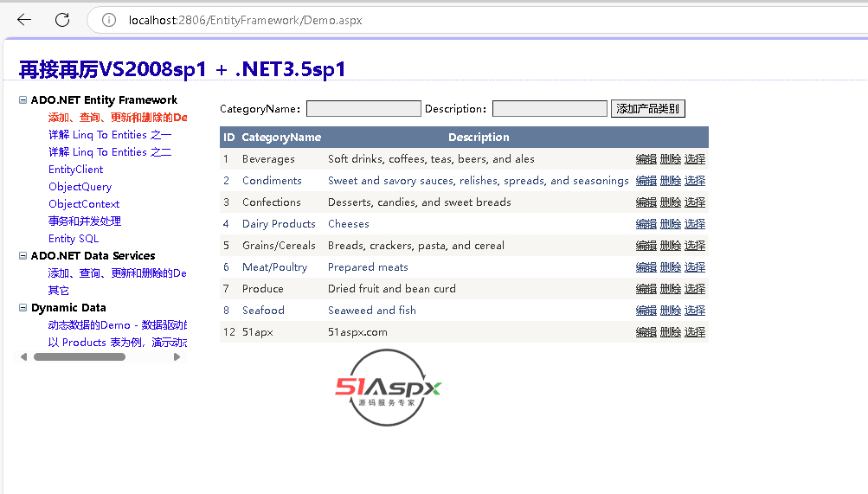Click 编辑 for the Confections row
This screenshot has height=494, width=868.
(x=646, y=202)
